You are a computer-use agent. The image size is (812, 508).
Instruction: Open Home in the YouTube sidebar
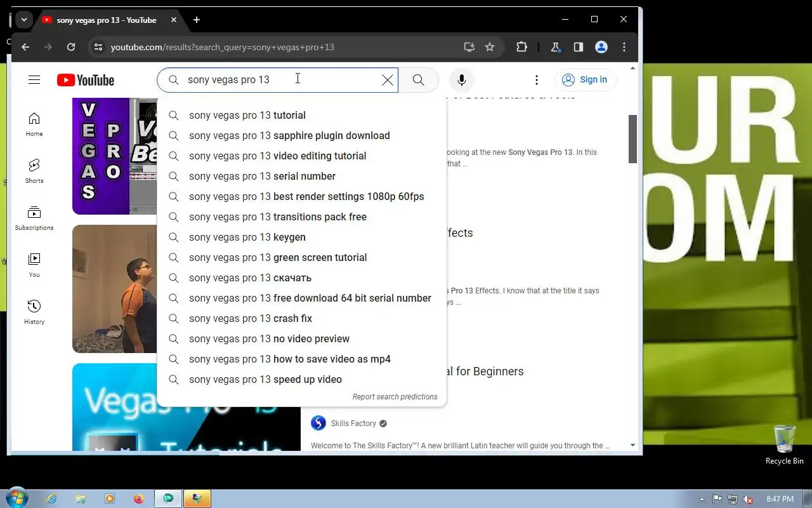[x=34, y=124]
